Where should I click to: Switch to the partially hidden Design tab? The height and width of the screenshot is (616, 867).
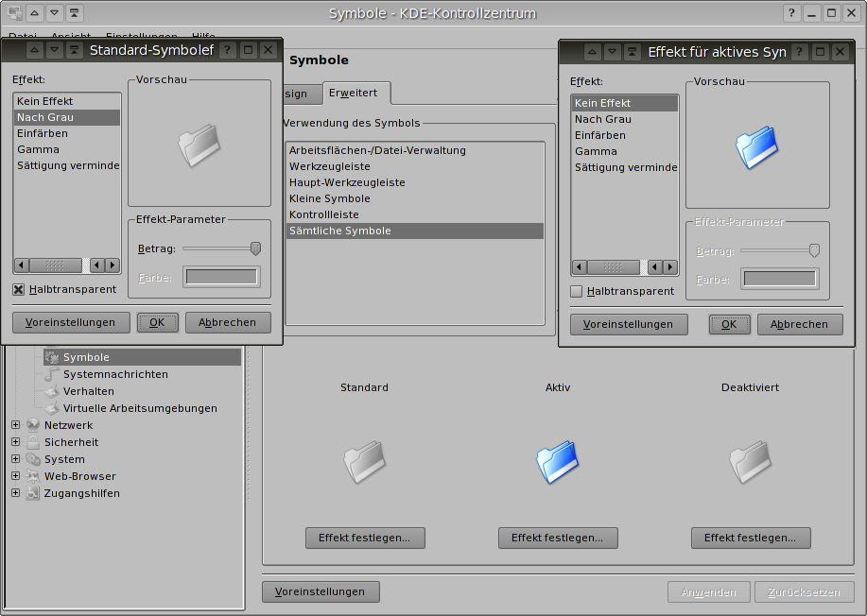(x=302, y=94)
